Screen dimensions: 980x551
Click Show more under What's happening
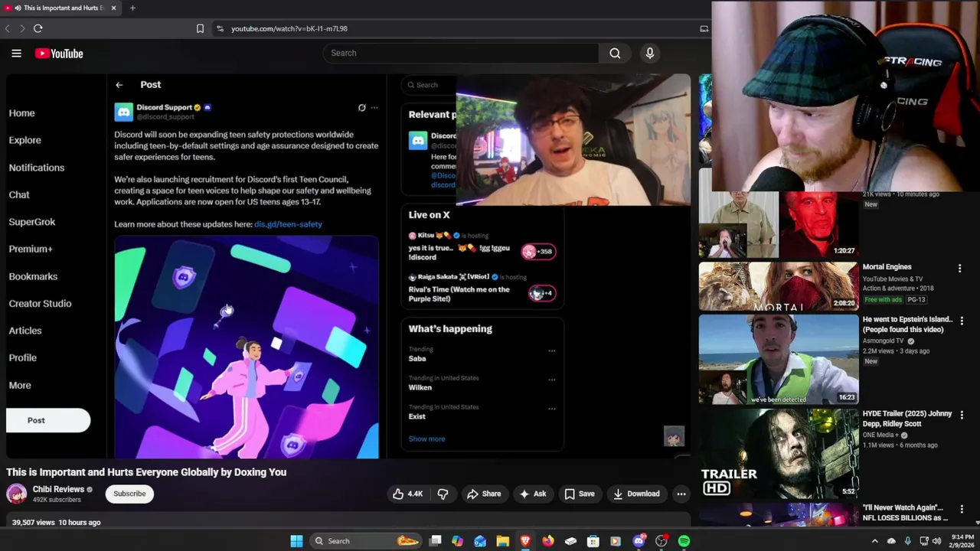pyautogui.click(x=426, y=439)
